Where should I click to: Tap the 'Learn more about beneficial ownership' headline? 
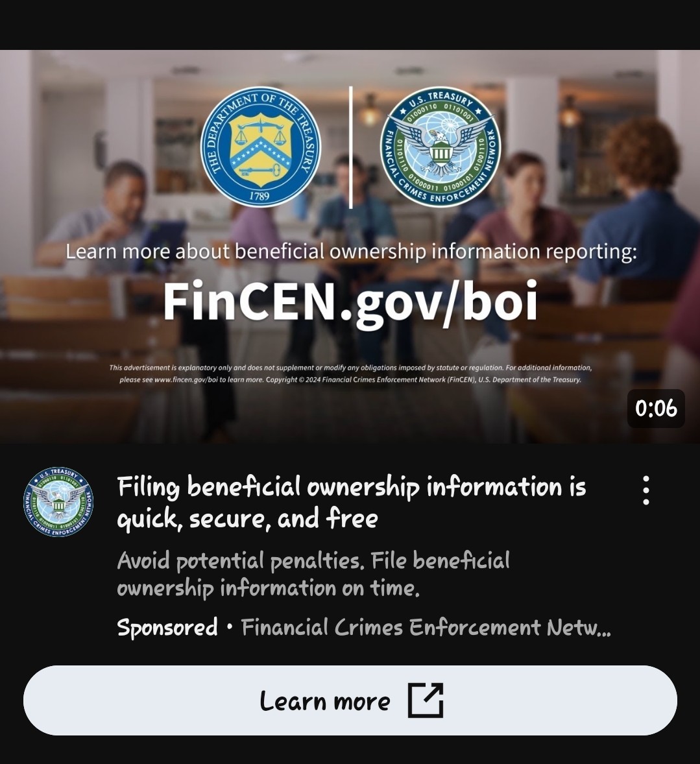click(x=351, y=252)
